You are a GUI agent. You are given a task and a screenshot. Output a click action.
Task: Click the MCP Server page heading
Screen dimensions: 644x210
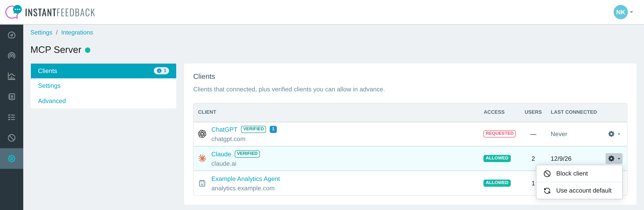click(56, 50)
